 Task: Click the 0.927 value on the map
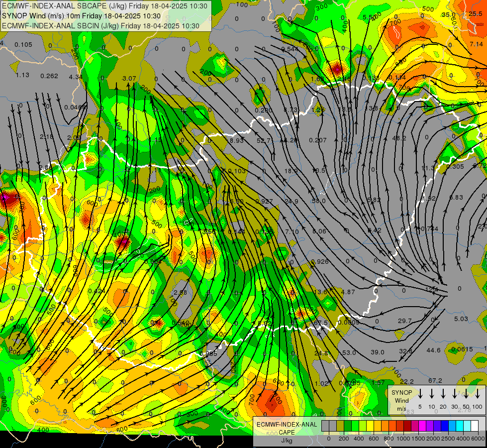click(264, 202)
